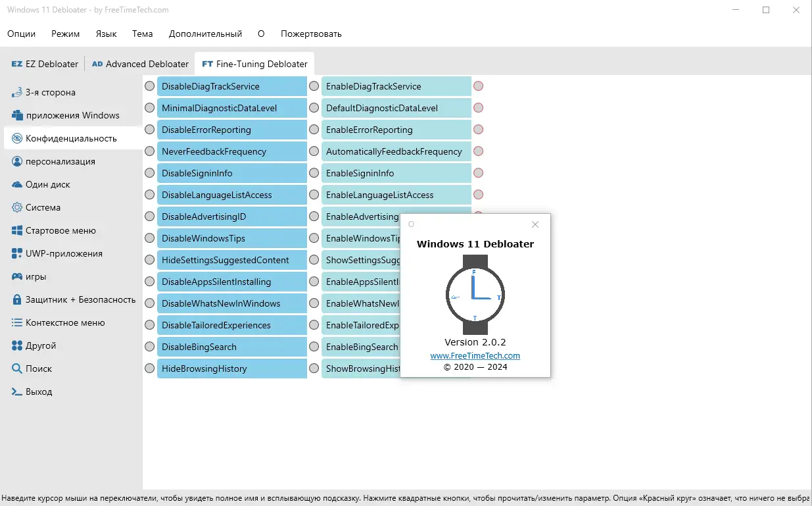The image size is (812, 506).
Task: Visit the www.FreeTimeTech.com link
Action: (475, 355)
